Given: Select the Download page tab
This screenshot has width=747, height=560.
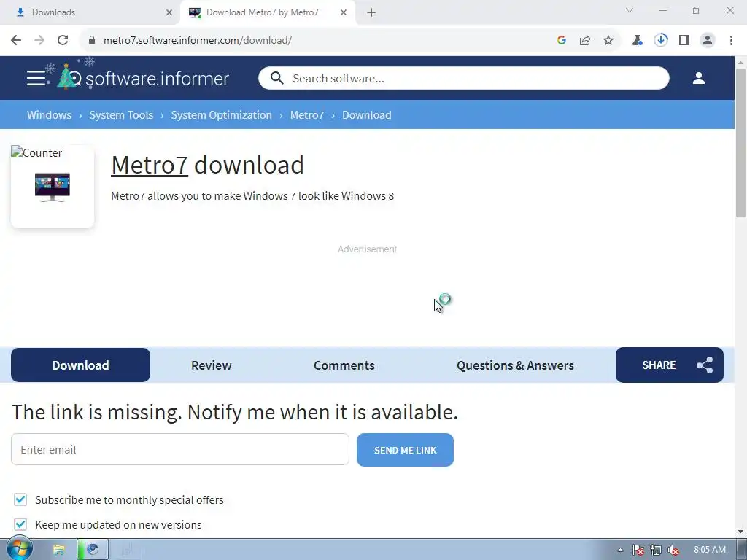Looking at the screenshot, I should pyautogui.click(x=80, y=365).
